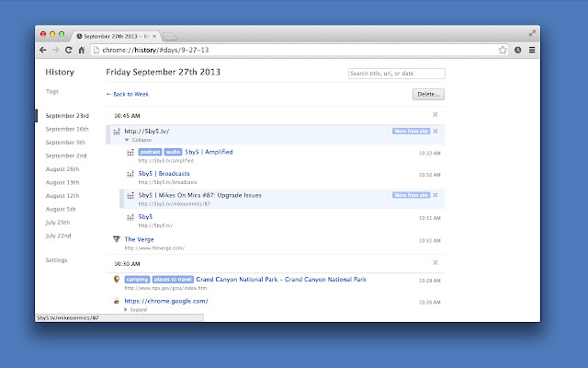
Task: Open The Verge link
Action: 139,239
